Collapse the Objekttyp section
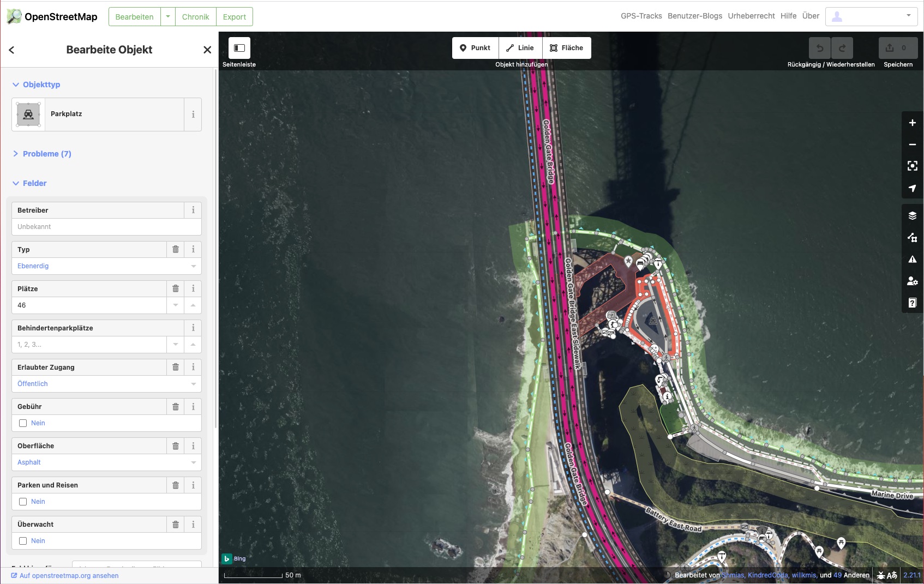 [x=36, y=85]
